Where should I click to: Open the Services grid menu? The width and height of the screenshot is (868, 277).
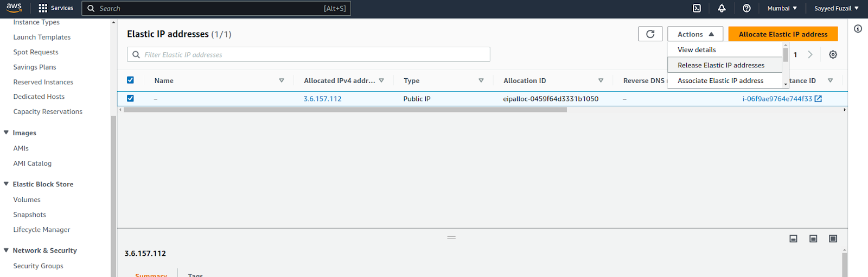(x=56, y=8)
